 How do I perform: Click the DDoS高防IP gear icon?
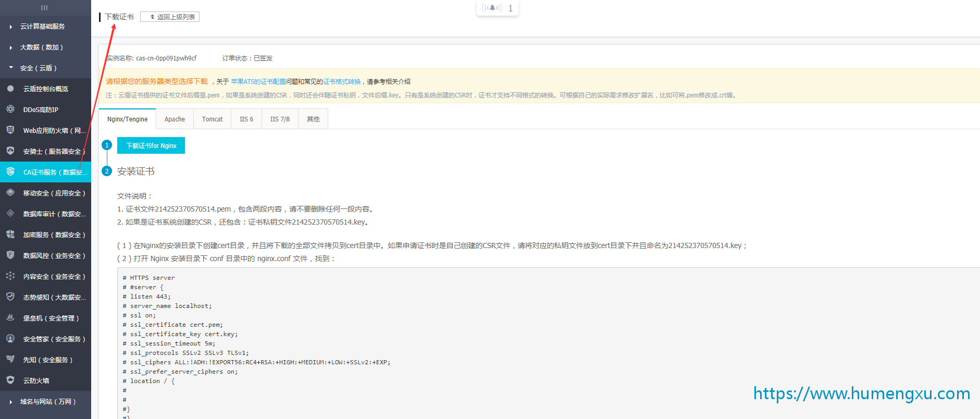tap(10, 109)
